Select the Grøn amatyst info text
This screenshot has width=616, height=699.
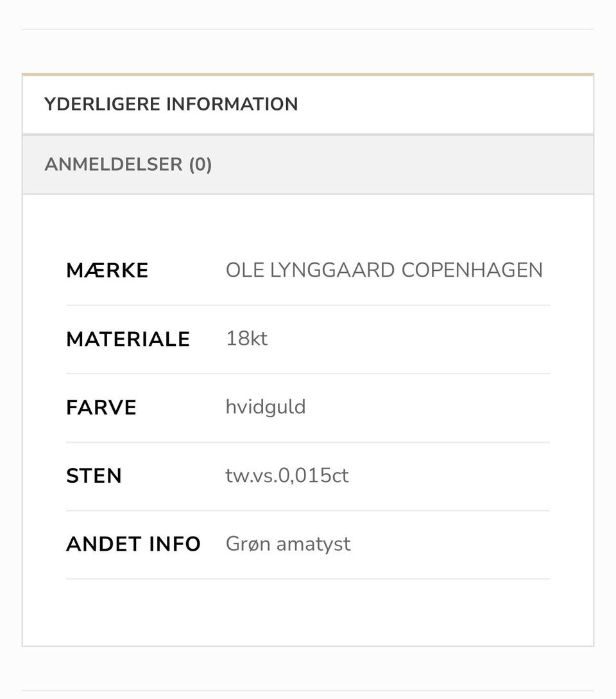[x=287, y=543]
